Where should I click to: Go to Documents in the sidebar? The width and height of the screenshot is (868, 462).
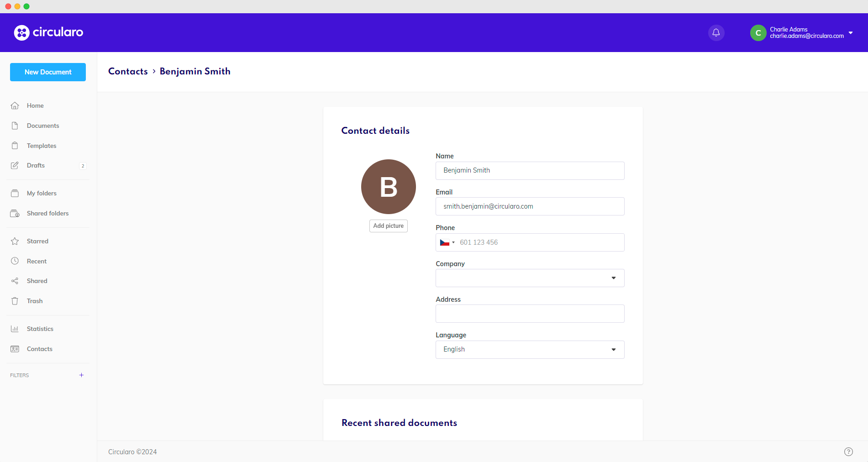coord(43,126)
